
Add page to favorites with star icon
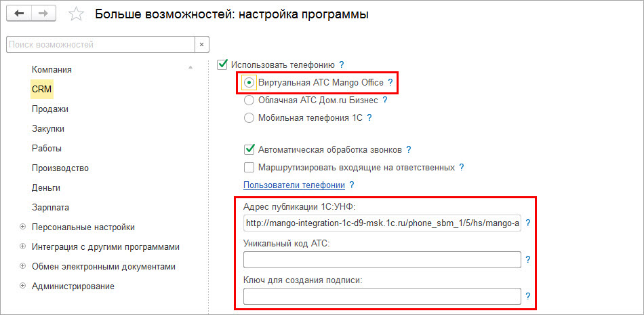pos(77,14)
